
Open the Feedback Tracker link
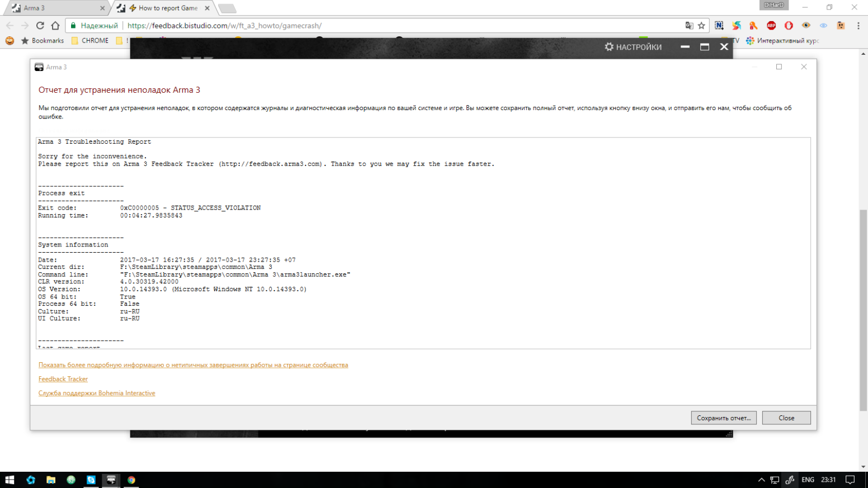[x=63, y=379]
